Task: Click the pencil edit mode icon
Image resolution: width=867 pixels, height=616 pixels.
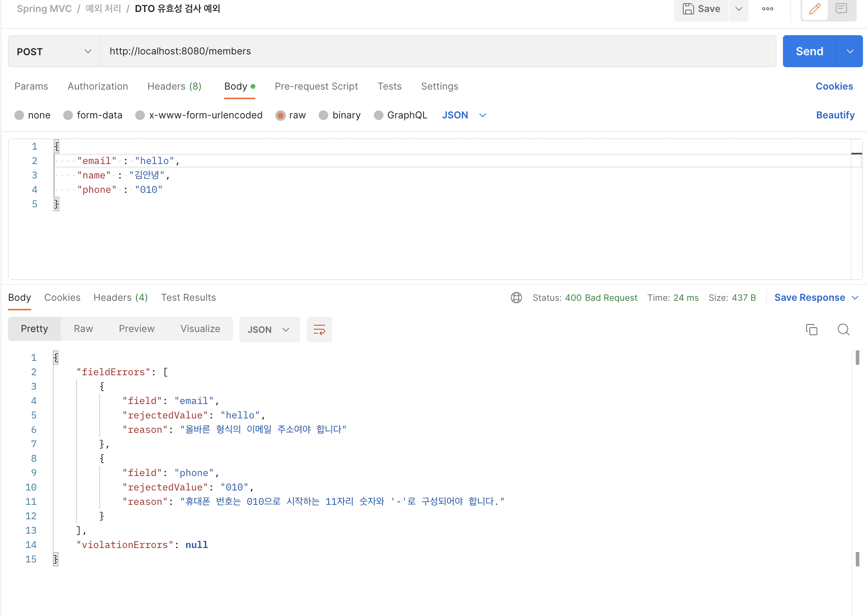Action: (815, 9)
